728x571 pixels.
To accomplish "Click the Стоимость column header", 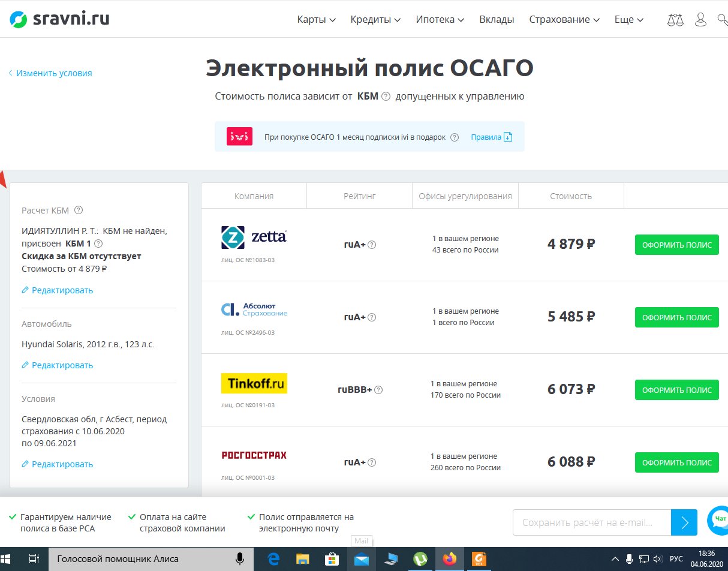I will pos(571,196).
